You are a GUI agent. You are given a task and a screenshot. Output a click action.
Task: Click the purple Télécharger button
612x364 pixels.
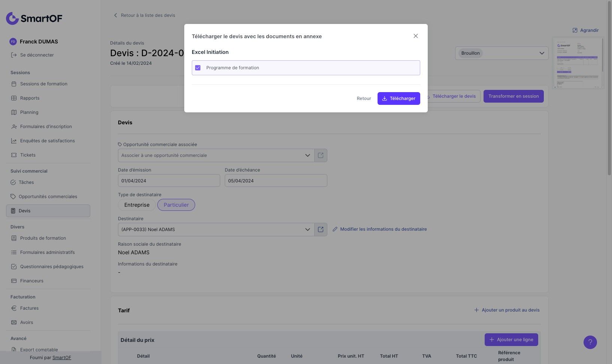(x=399, y=98)
